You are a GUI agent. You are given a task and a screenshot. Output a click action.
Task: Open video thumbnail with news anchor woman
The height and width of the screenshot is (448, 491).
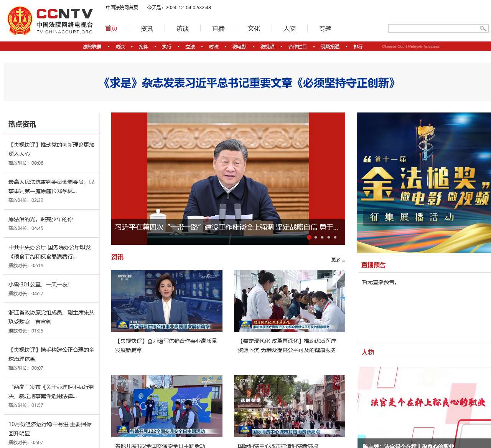167,301
